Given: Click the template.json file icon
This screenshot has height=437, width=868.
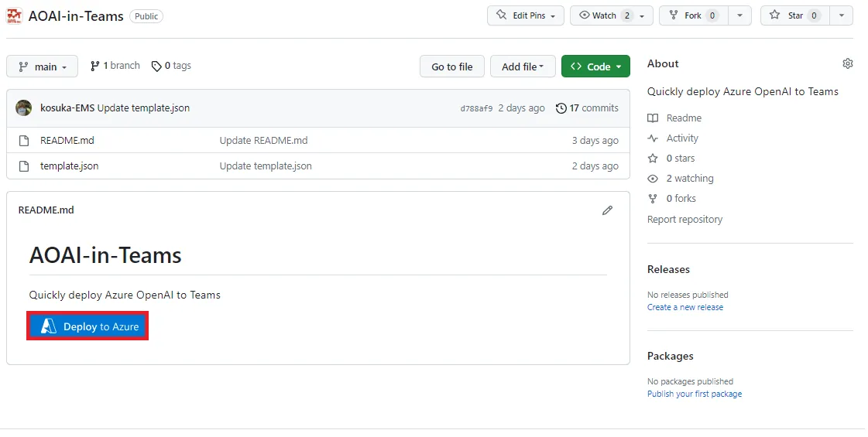Looking at the screenshot, I should [x=24, y=166].
